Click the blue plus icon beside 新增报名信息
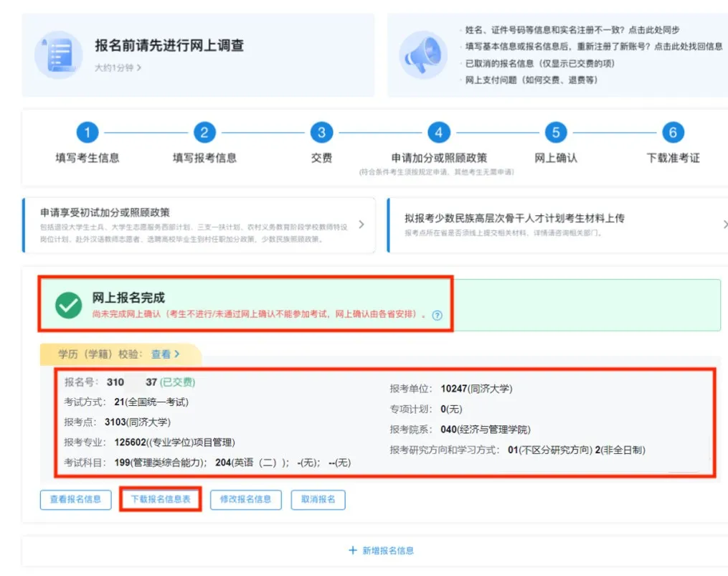Image resolution: width=728 pixels, height=576 pixels. (351, 550)
